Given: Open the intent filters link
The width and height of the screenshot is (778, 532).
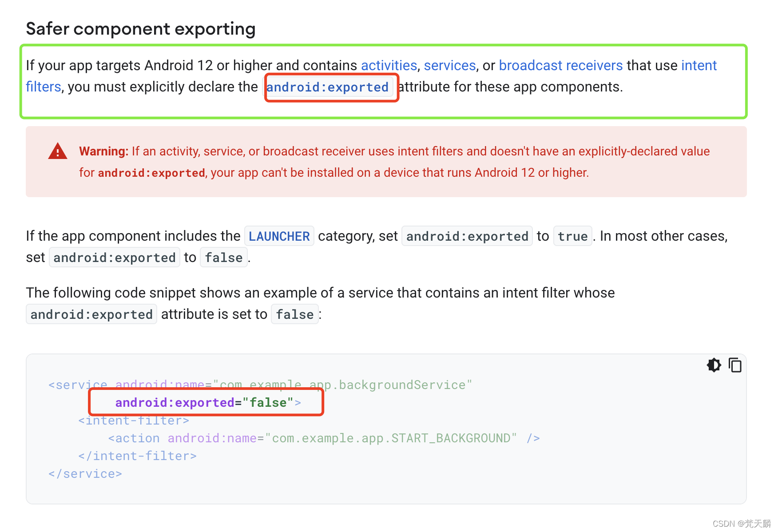Looking at the screenshot, I should click(699, 65).
